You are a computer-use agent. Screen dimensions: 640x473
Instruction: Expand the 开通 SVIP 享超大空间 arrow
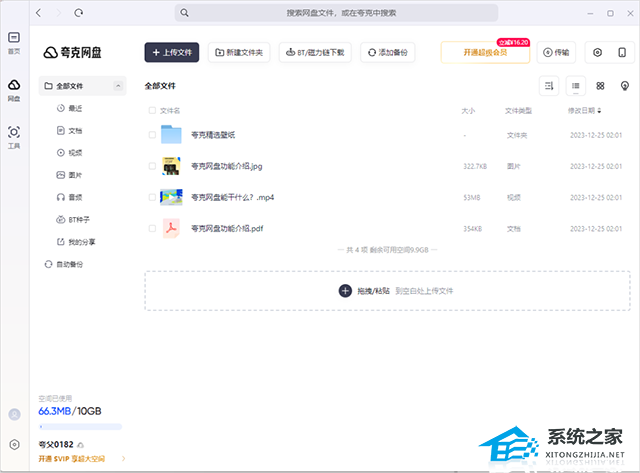click(x=123, y=458)
